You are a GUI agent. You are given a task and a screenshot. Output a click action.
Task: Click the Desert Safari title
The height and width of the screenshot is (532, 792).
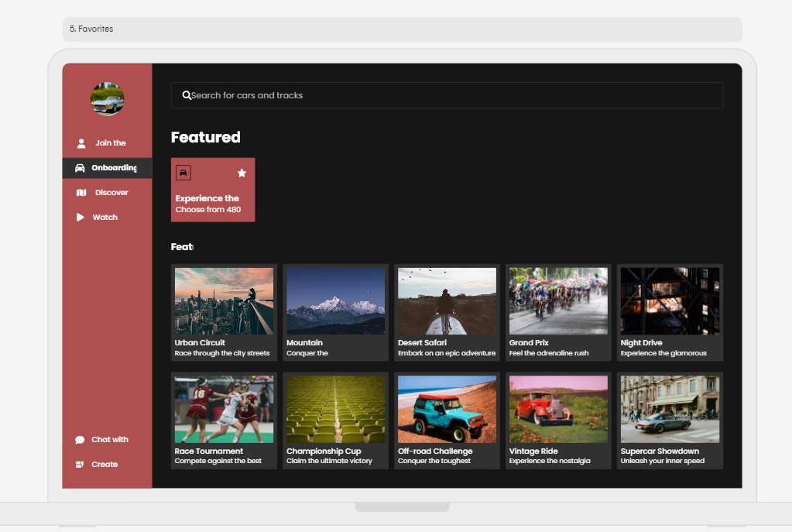click(x=422, y=342)
